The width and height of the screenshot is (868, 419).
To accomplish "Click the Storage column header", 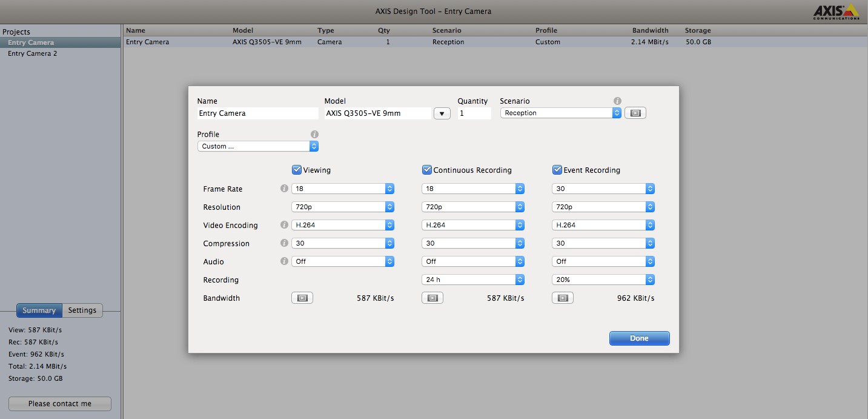I will pos(698,30).
